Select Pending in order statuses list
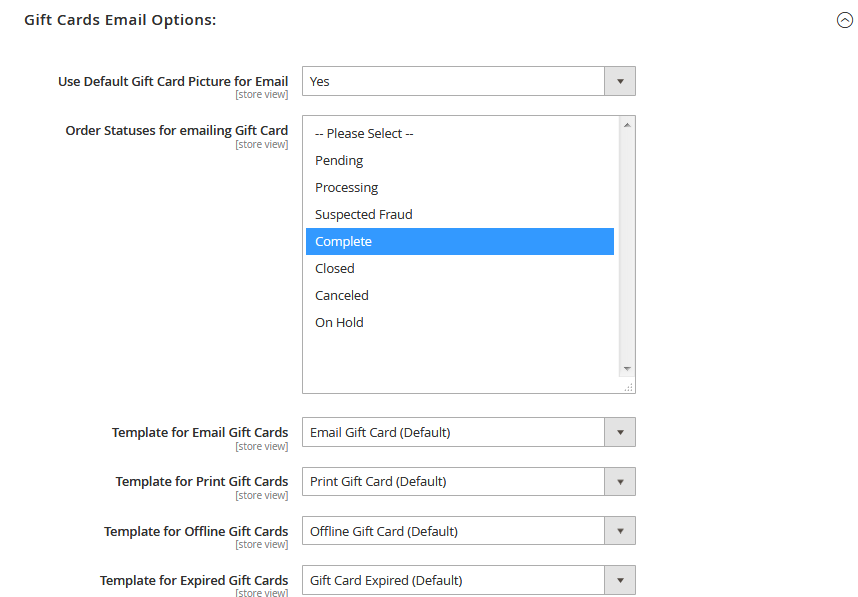This screenshot has width=858, height=597. coord(460,160)
